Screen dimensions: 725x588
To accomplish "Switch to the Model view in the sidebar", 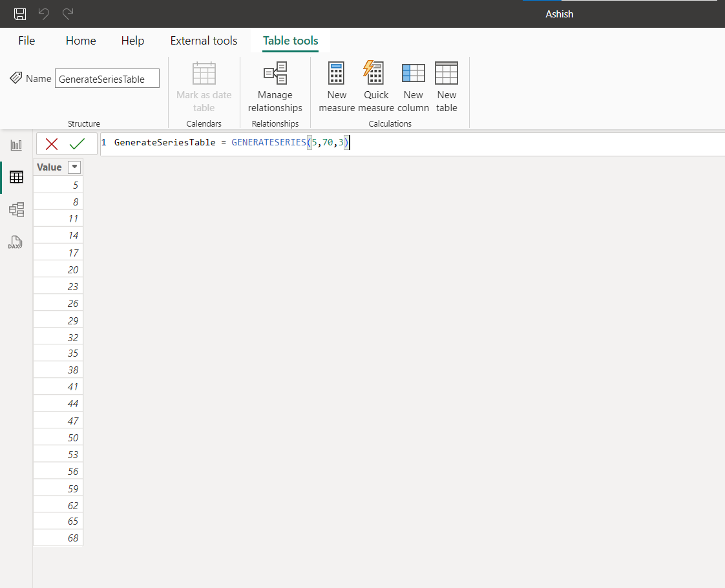I will point(16,209).
